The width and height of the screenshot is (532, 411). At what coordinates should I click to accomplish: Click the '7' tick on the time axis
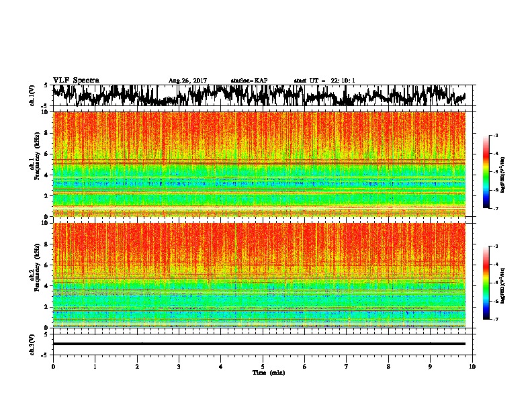(347, 367)
